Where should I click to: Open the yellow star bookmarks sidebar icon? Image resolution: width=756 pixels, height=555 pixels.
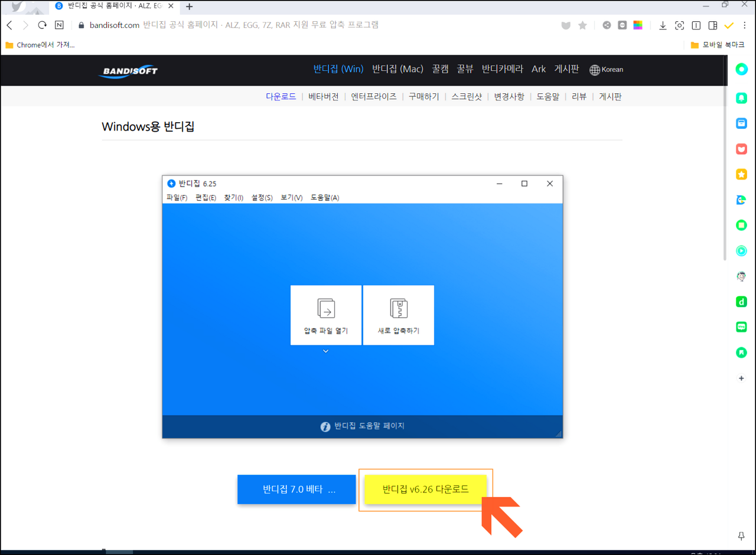[741, 174]
